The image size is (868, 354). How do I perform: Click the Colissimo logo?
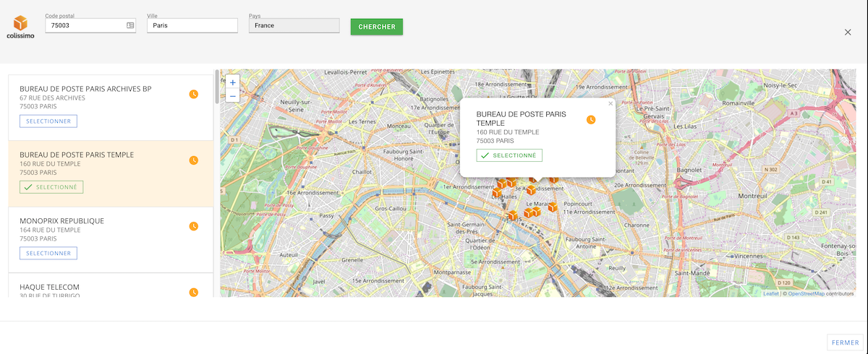point(20,27)
